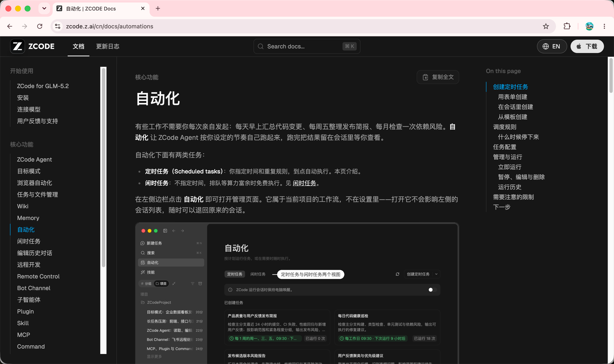Screen dimensions: 614x364
Task: Jump to 运行历史 section
Action: click(510, 187)
